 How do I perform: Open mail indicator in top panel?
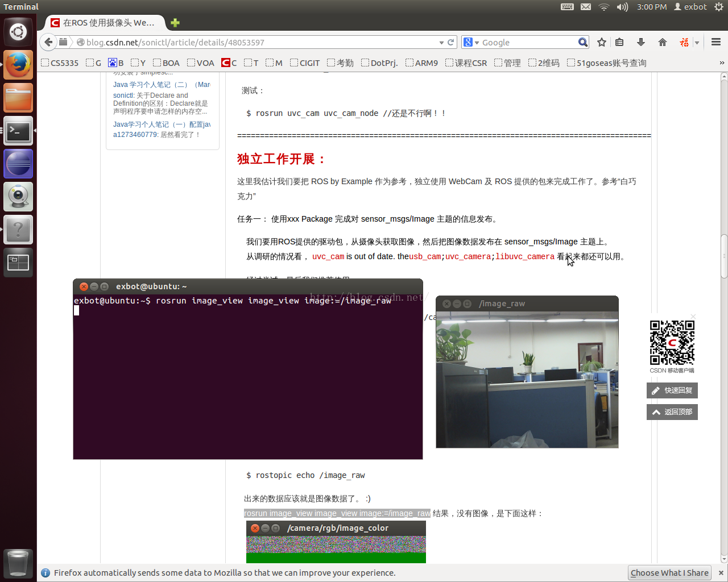[586, 7]
